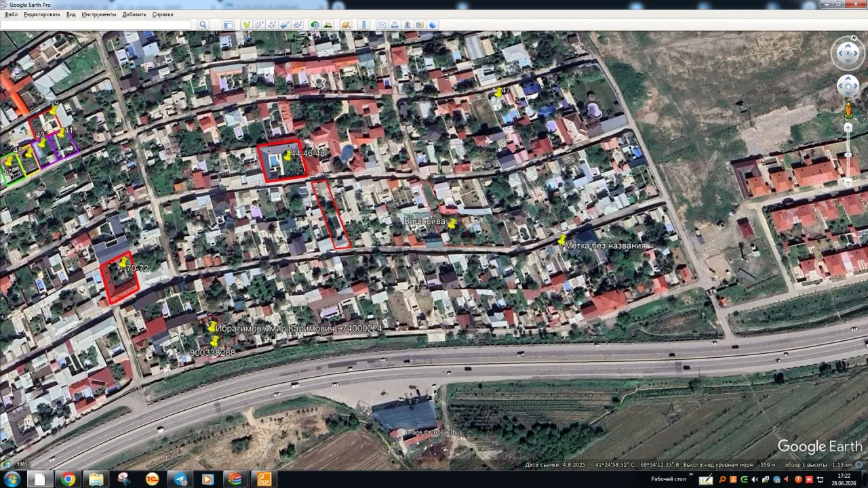This screenshot has width=868, height=488.
Task: Click the Ибрагимов Амир Каримович placemark
Action: point(212,327)
